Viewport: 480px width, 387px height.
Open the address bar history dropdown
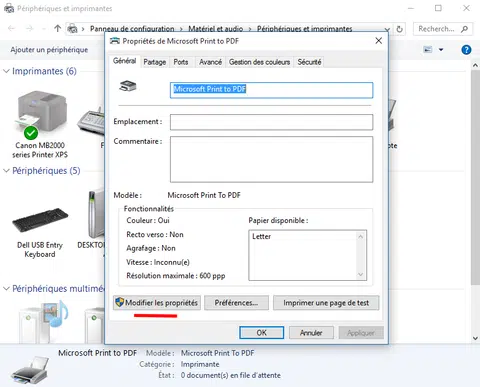387,29
